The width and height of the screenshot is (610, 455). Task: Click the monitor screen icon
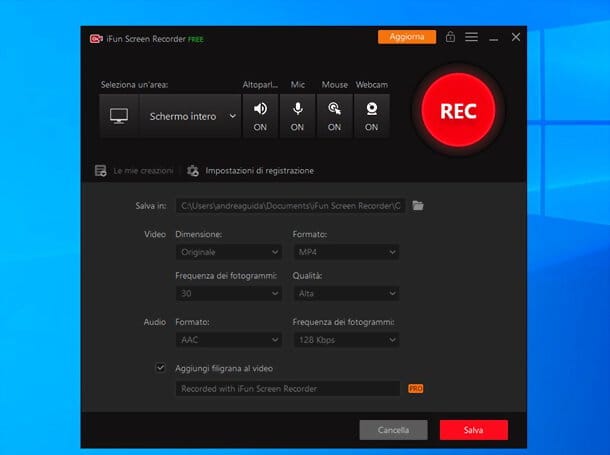point(119,116)
